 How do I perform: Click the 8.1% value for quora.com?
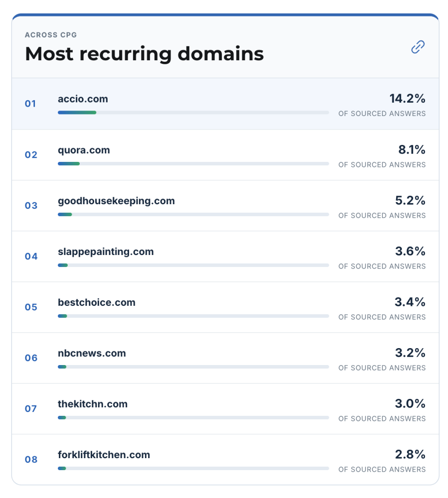[412, 149]
